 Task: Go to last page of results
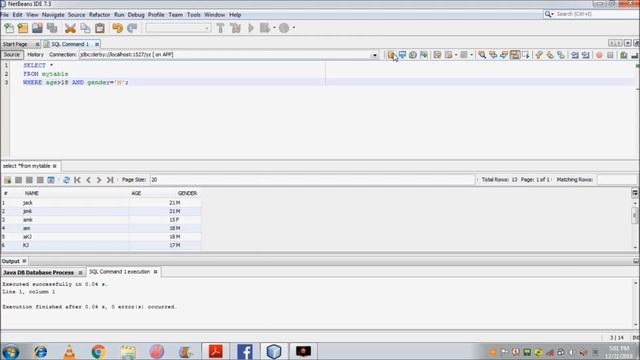tap(110, 180)
